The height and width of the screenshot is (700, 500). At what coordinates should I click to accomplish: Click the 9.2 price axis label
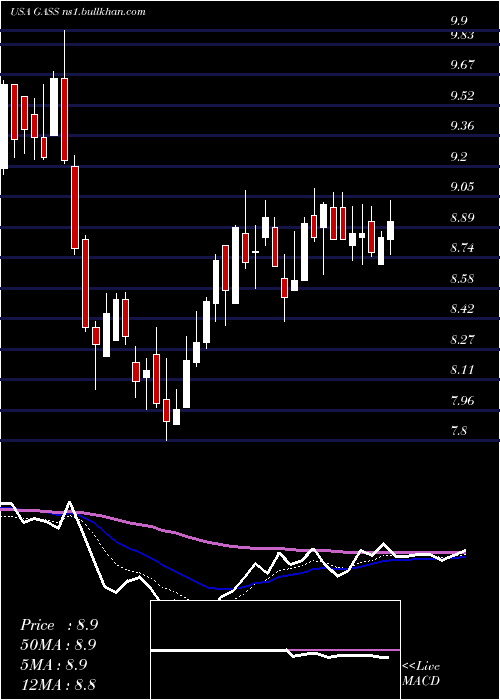(459, 156)
